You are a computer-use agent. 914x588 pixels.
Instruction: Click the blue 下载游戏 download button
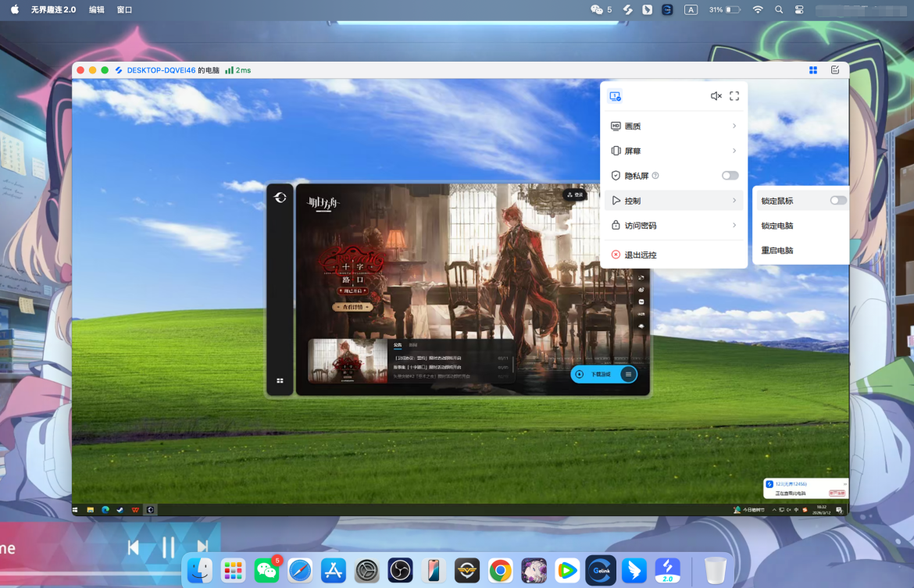click(x=600, y=374)
